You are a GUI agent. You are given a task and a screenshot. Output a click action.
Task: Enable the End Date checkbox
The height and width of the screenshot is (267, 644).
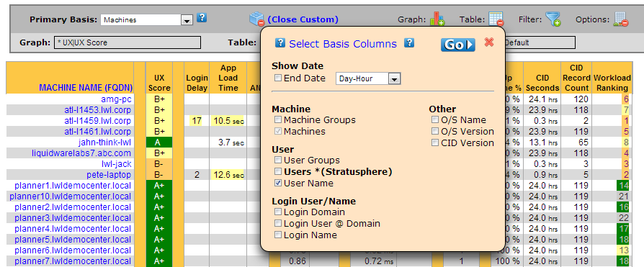coord(278,78)
